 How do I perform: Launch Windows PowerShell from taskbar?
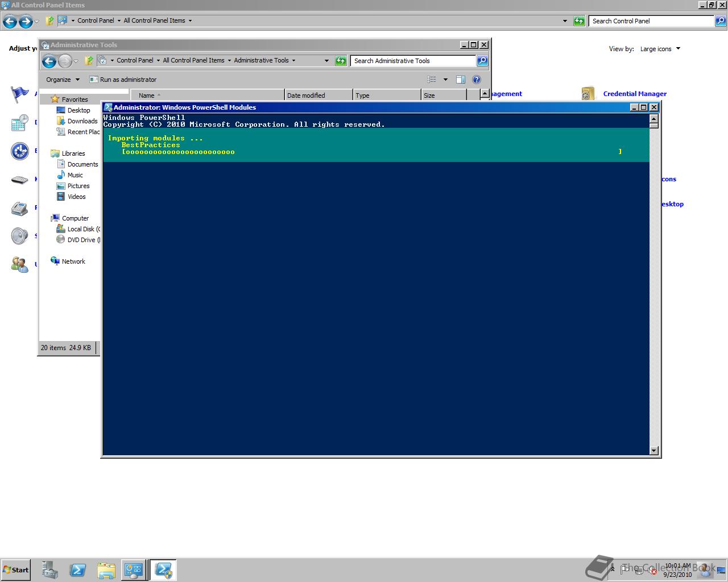(78, 570)
